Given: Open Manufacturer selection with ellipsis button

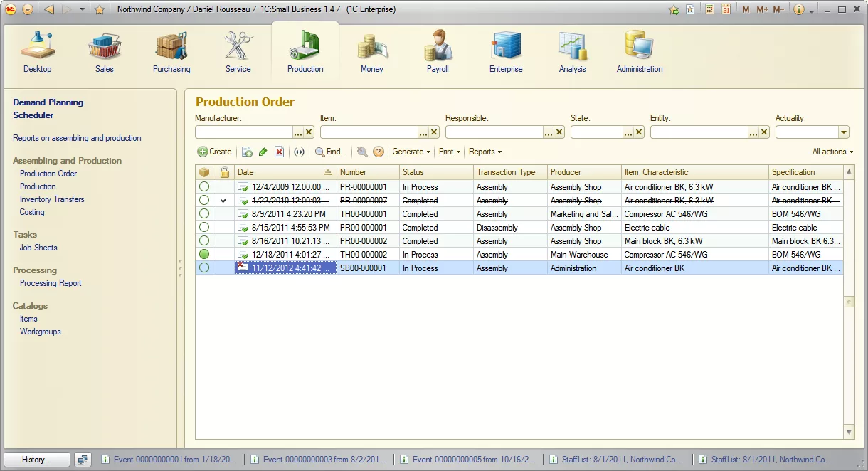Looking at the screenshot, I should point(298,132).
